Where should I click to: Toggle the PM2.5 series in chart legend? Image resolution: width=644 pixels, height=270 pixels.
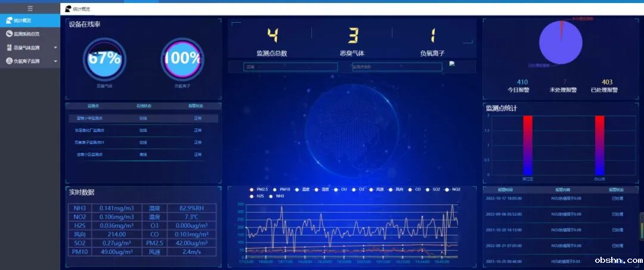point(252,189)
